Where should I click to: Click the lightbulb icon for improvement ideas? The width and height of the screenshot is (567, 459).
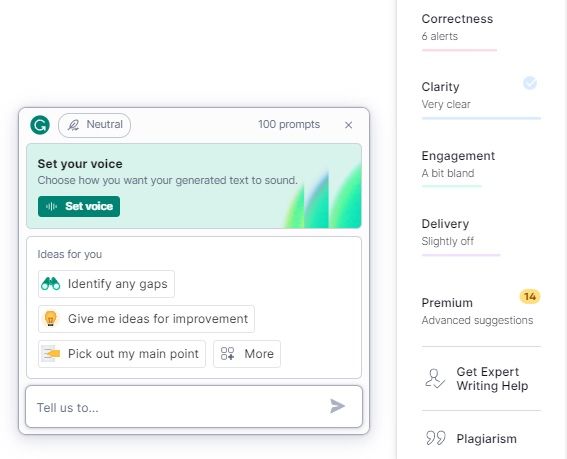[51, 319]
